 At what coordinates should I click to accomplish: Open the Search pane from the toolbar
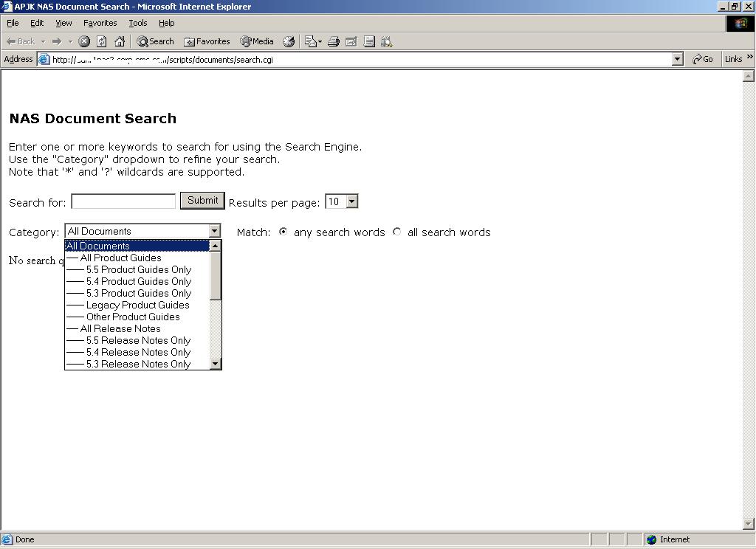click(x=155, y=41)
